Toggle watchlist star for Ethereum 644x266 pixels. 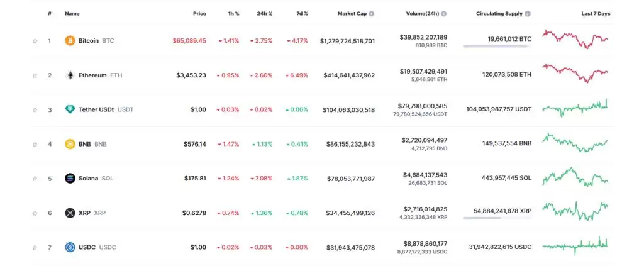(x=35, y=75)
